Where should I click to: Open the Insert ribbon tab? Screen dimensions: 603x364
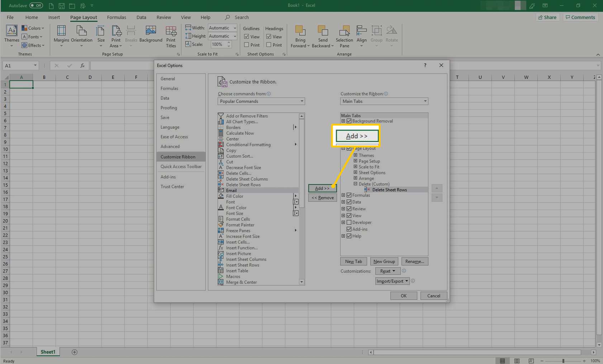tap(54, 17)
